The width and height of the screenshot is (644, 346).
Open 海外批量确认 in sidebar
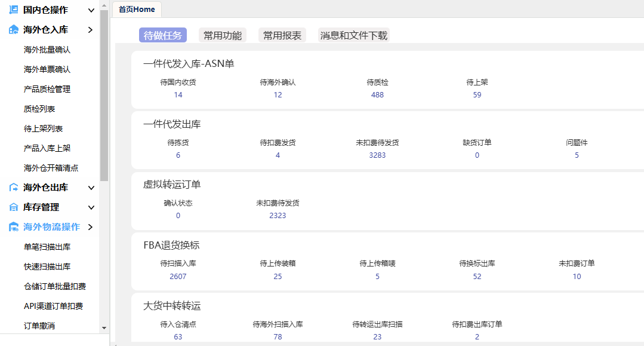click(x=47, y=50)
